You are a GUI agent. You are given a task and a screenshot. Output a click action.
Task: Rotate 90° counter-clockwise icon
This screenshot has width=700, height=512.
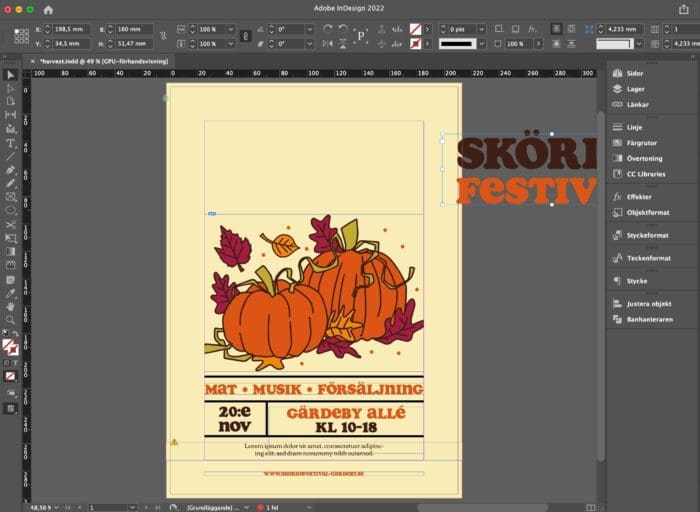point(343,29)
